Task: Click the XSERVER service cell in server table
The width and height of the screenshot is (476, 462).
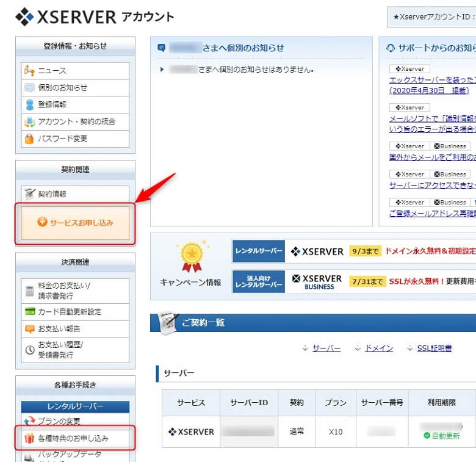Action: click(x=191, y=431)
